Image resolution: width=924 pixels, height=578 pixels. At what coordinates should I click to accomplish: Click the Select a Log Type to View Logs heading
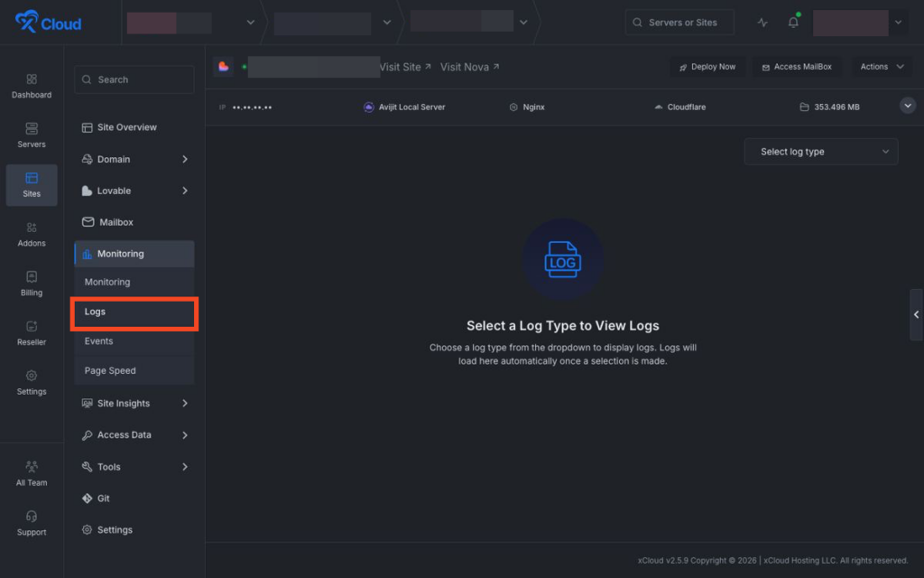563,325
